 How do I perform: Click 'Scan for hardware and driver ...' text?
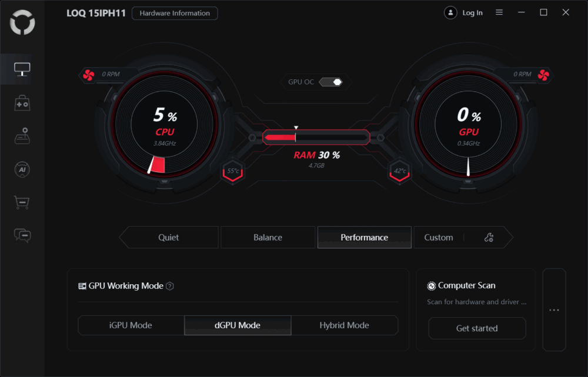tap(477, 302)
